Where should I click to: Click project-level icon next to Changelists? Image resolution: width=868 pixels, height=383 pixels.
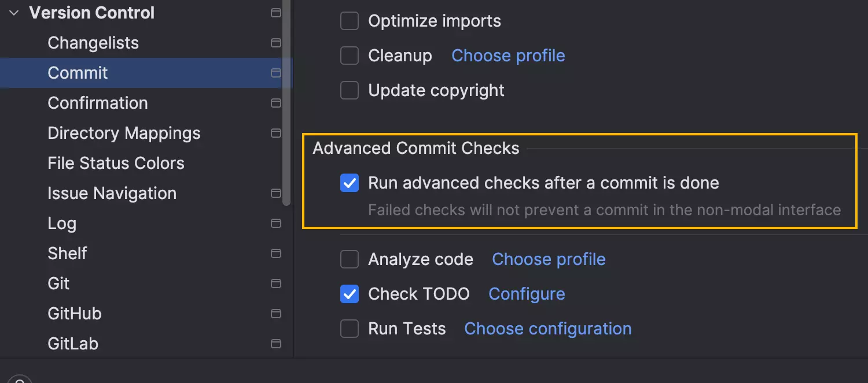tap(276, 43)
